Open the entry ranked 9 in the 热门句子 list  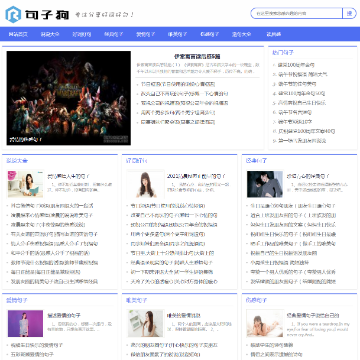302,141
